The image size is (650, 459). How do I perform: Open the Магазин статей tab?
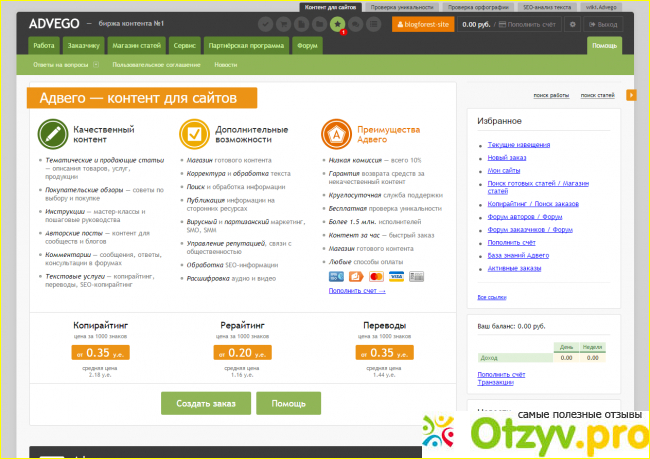click(x=136, y=45)
